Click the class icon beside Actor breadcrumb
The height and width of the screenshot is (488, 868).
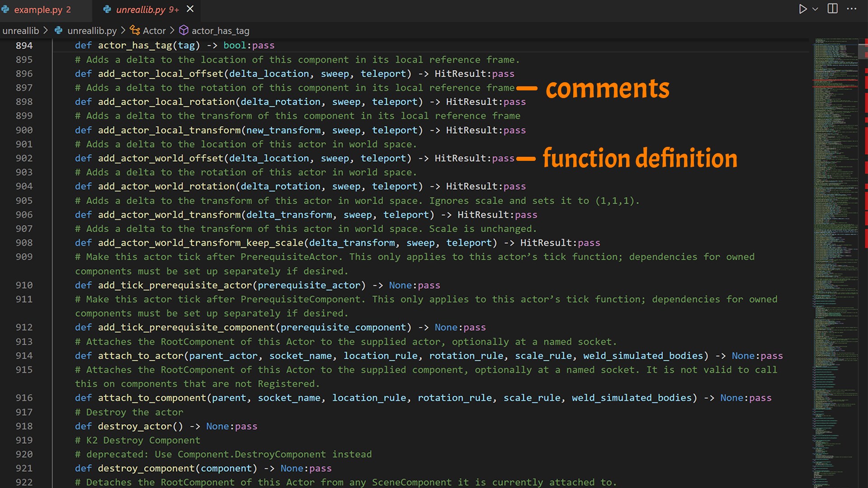pyautogui.click(x=135, y=30)
